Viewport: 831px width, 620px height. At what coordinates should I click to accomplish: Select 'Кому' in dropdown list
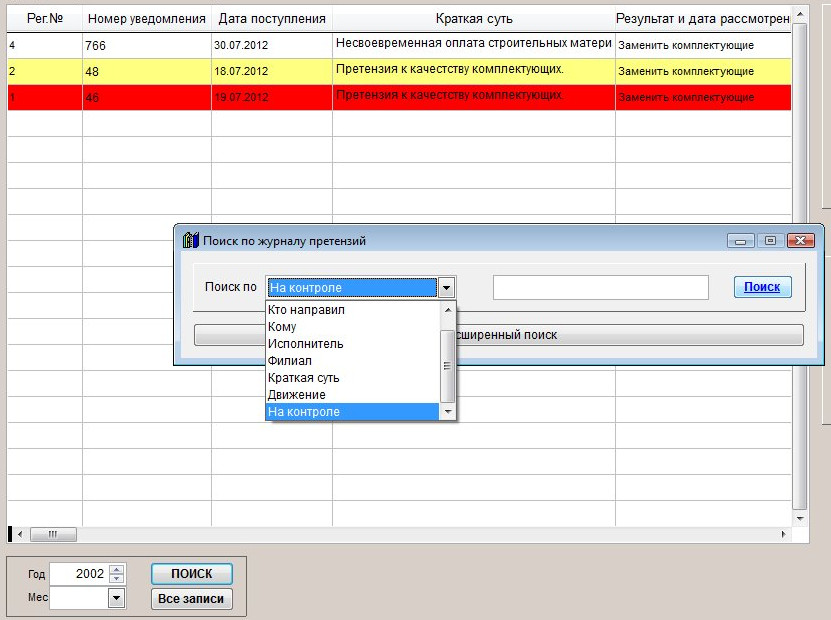352,326
